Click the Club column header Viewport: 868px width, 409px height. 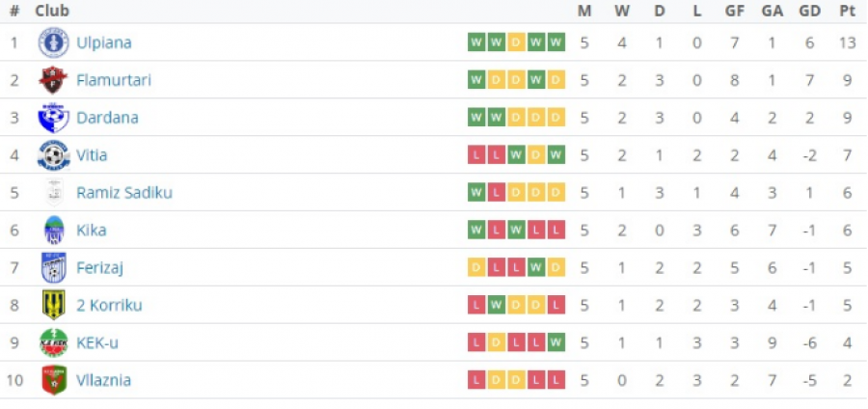52,11
